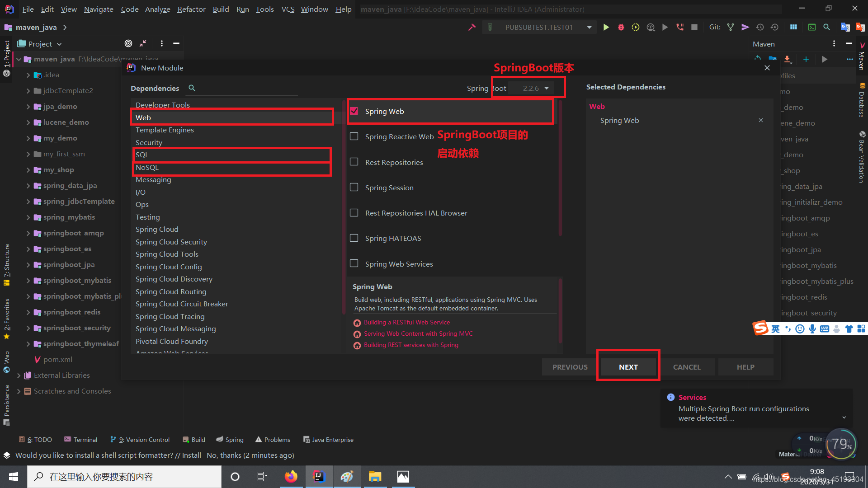Click the dependencies search magnifier icon

point(192,88)
